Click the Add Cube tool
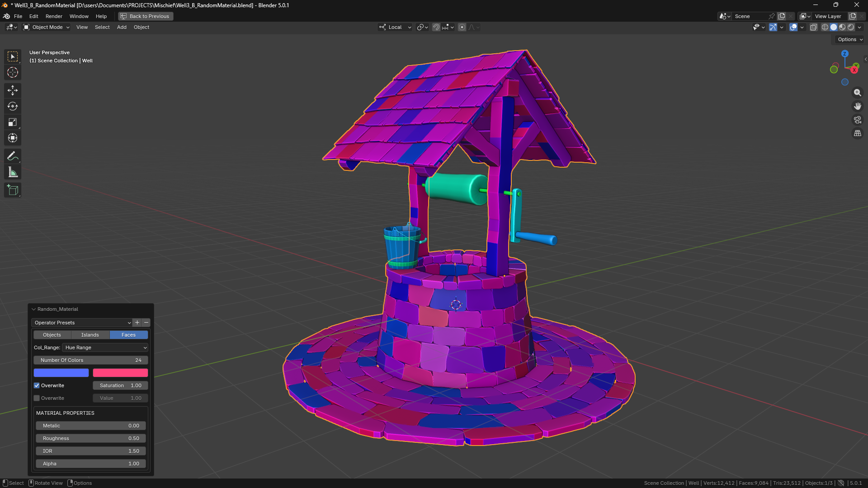 pyautogui.click(x=13, y=190)
